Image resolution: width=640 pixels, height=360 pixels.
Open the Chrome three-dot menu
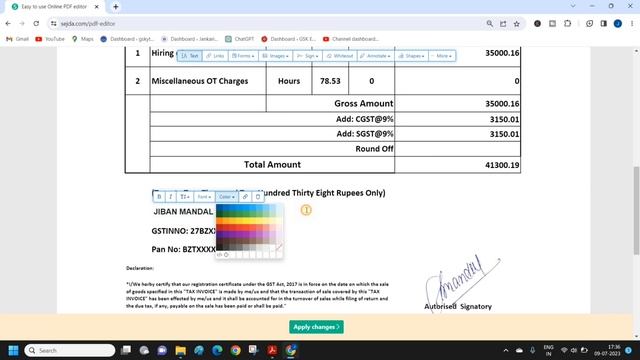point(632,24)
